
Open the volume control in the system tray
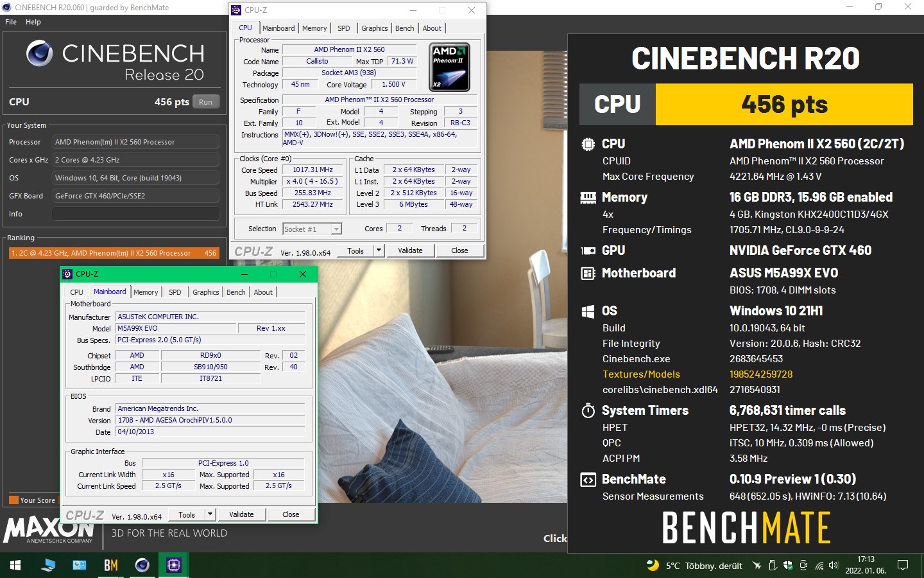click(x=834, y=566)
